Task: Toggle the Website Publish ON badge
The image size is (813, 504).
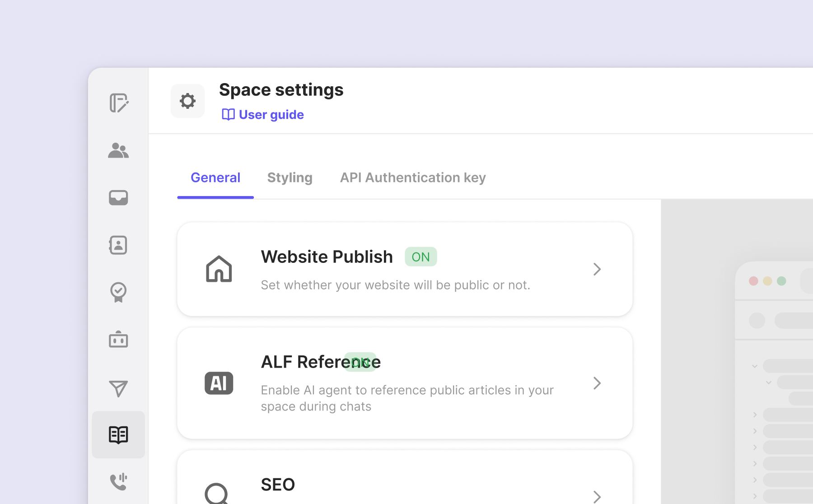Action: (421, 257)
